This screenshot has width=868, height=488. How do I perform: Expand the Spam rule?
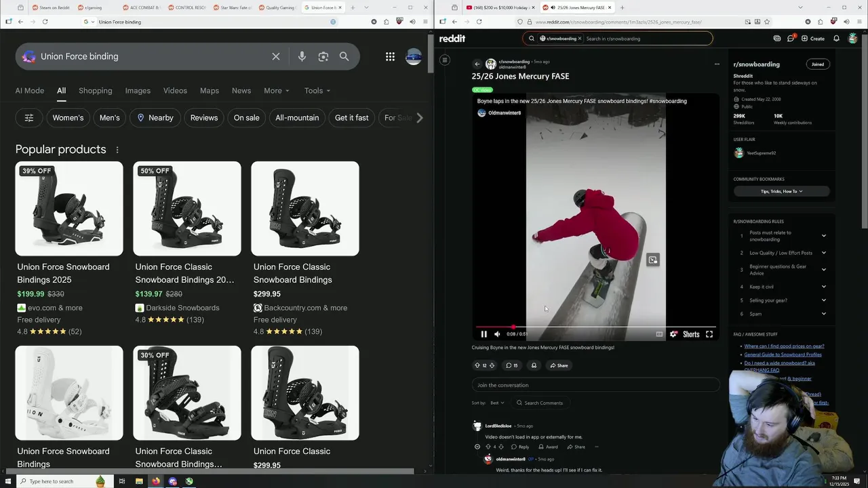(x=823, y=314)
